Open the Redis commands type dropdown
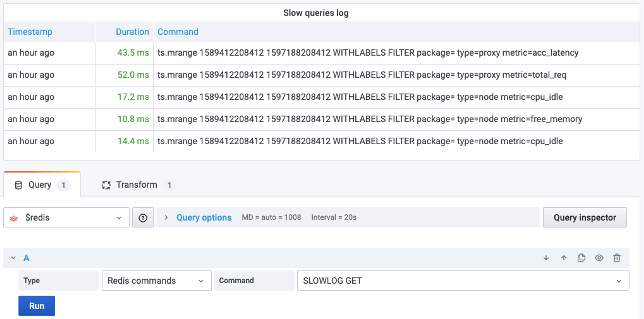644x319 pixels. [x=156, y=281]
